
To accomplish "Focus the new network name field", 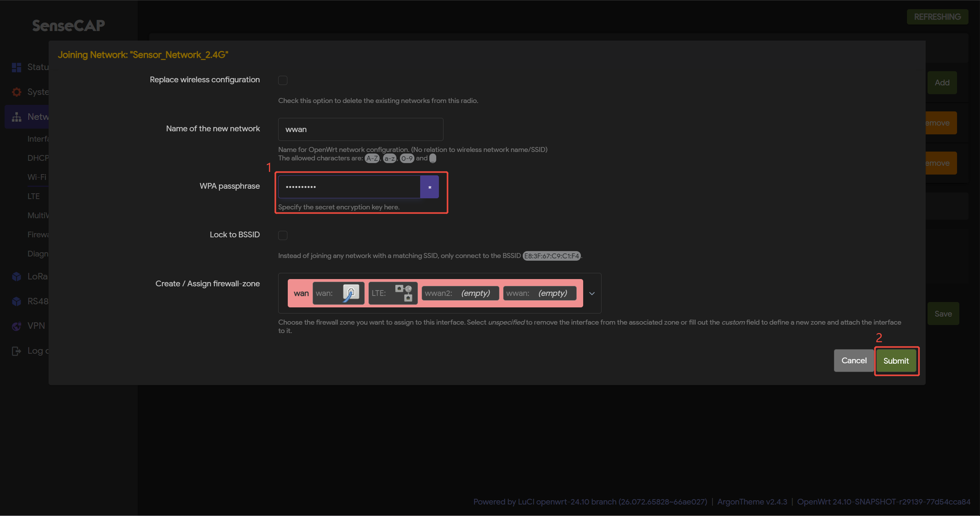I will coord(360,129).
